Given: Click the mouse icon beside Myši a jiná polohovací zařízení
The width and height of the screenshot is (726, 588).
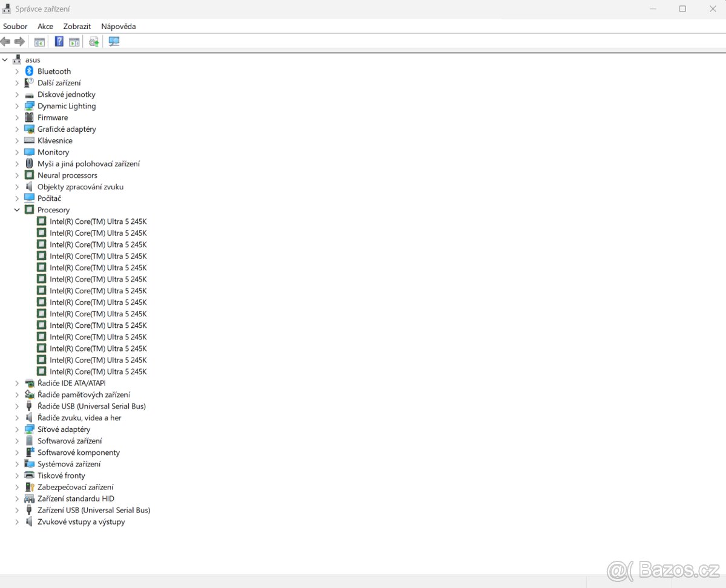Looking at the screenshot, I should (29, 163).
